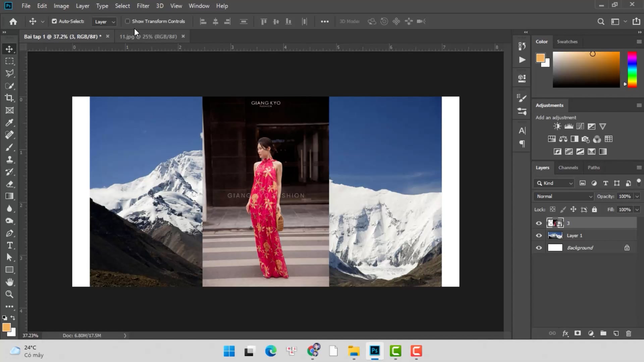This screenshot has width=644, height=362.
Task: Hide the Background layer eye
Action: (539, 248)
